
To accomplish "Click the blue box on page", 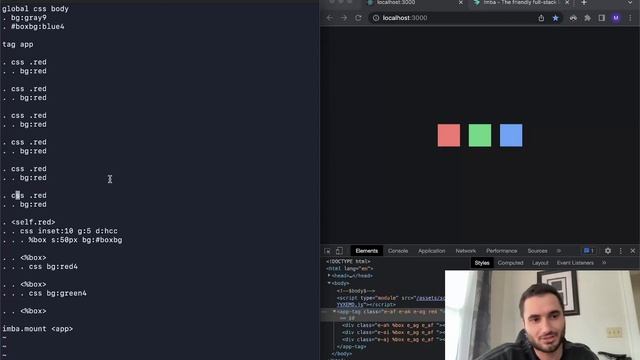I will tap(511, 136).
